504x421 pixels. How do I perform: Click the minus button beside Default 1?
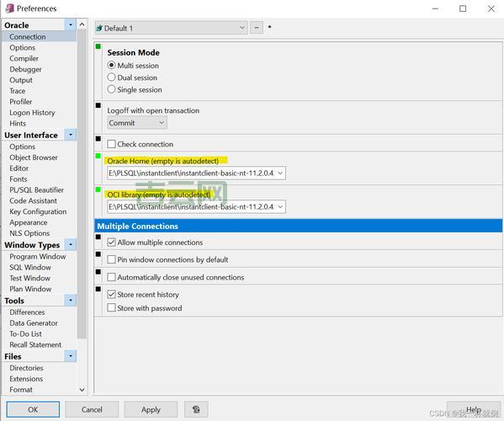coord(256,28)
